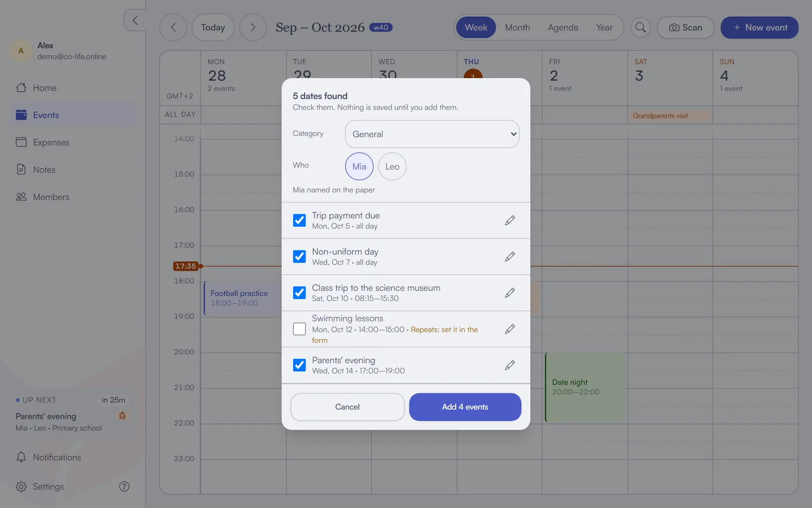Edit the Swimming lessons entry

(510, 329)
